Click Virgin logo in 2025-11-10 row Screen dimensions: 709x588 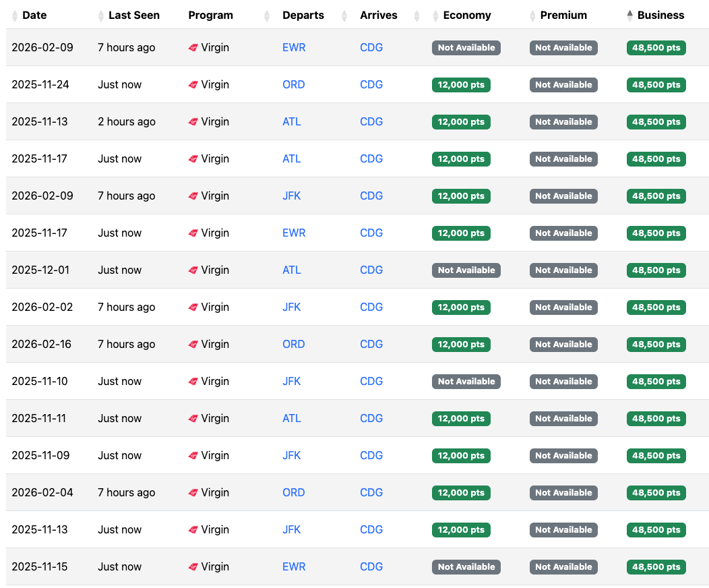(x=193, y=381)
